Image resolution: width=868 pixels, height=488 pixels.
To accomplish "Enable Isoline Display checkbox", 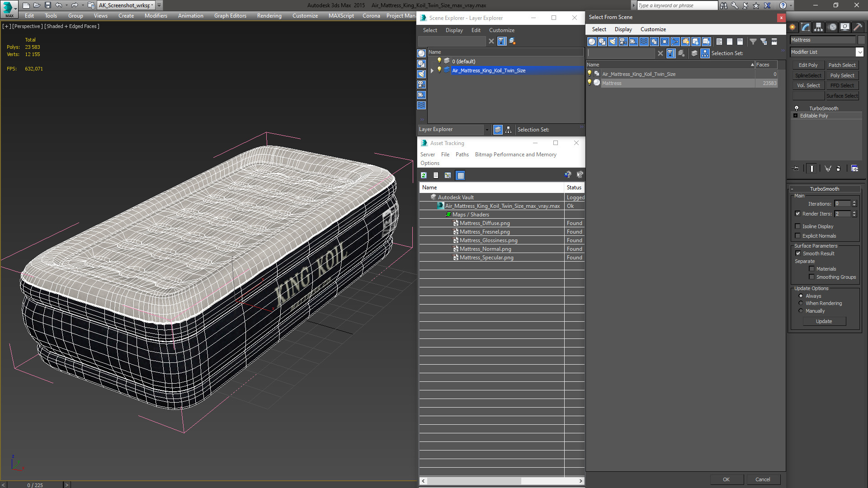I will pos(797,226).
